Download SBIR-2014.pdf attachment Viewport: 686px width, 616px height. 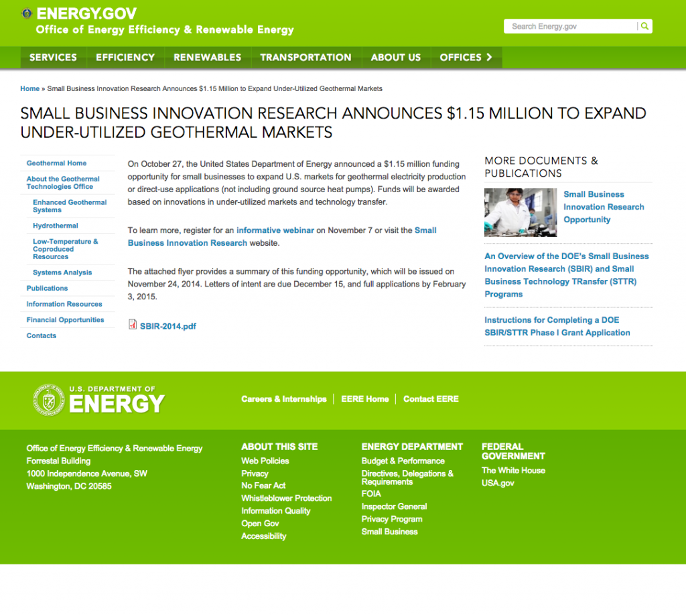point(168,326)
